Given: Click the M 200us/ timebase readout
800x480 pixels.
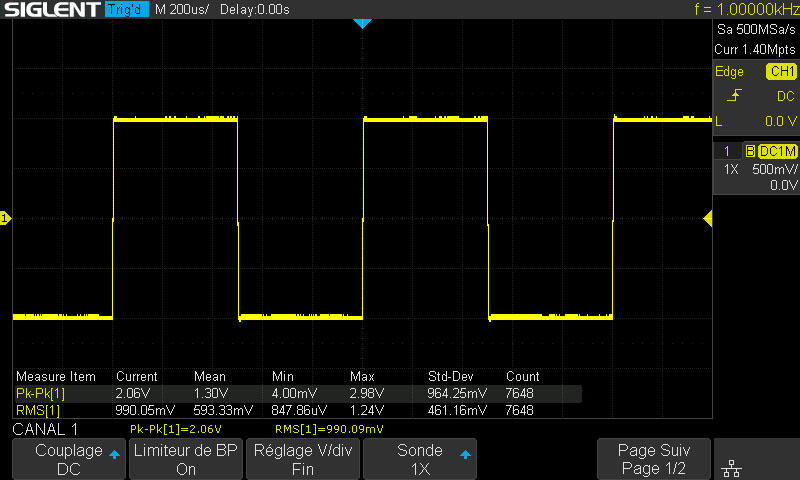Looking at the screenshot, I should (182, 9).
